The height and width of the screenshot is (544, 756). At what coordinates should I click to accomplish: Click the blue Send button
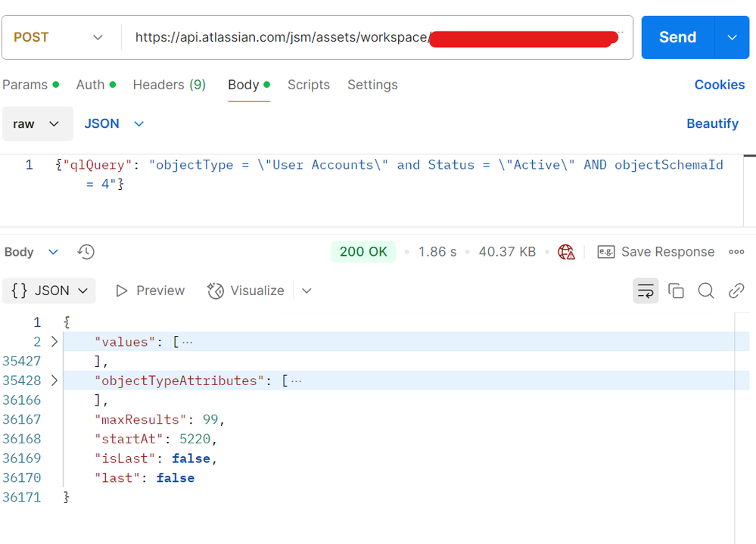(678, 37)
